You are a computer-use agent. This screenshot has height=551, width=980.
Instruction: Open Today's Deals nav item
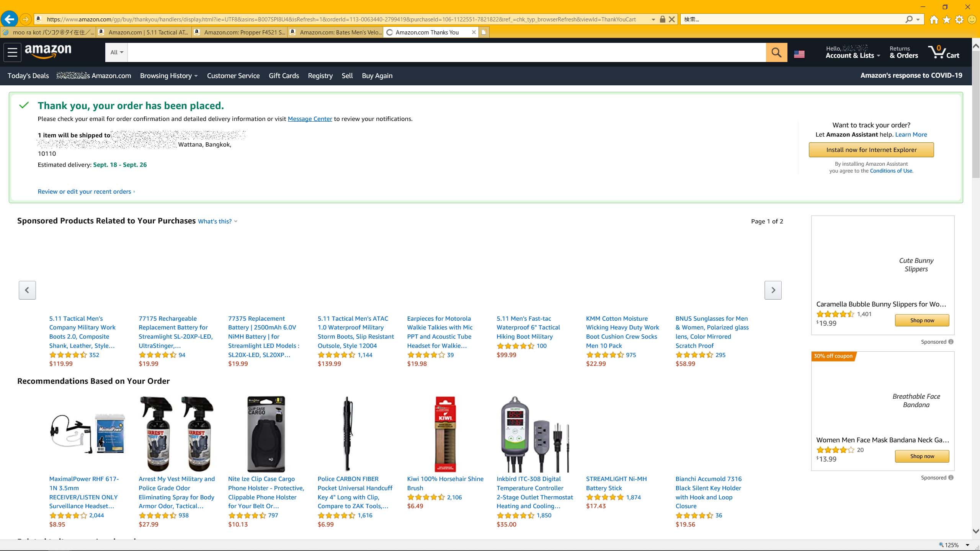[28, 76]
